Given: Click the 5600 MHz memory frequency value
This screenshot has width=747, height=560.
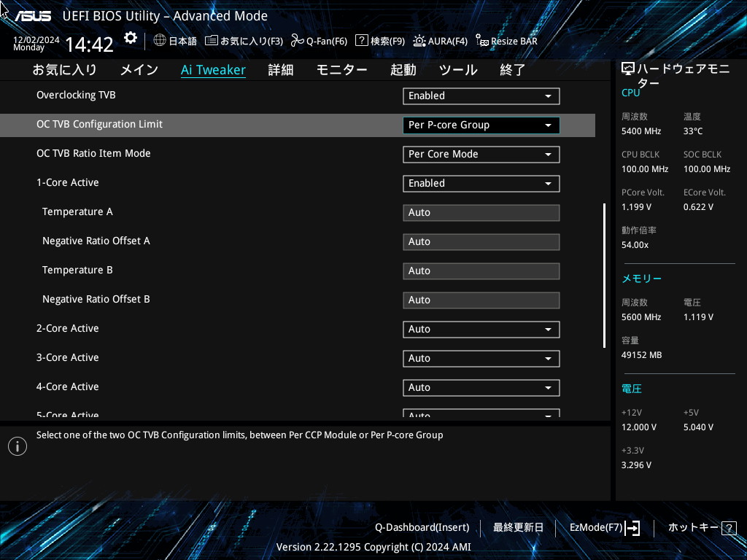Looking at the screenshot, I should [641, 317].
